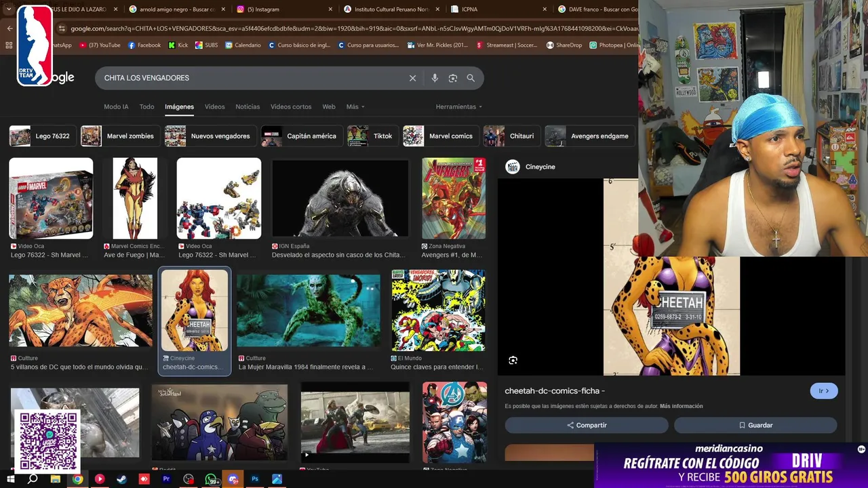
Task: Click the magnifier search submit icon
Action: point(471,78)
